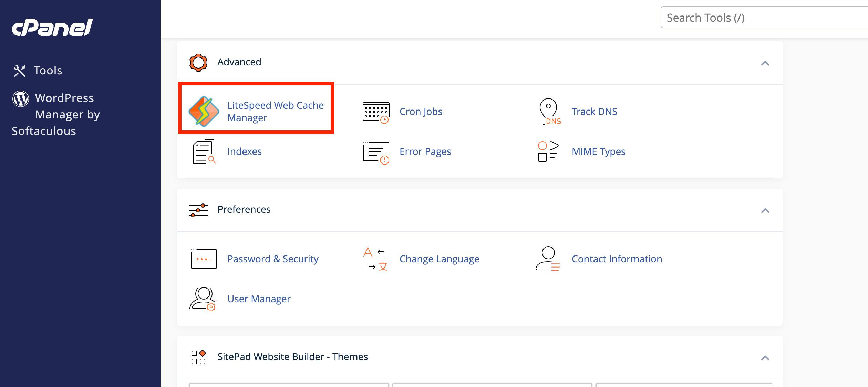Open WordPress Manager by Softaculous
The width and height of the screenshot is (868, 387).
[56, 114]
